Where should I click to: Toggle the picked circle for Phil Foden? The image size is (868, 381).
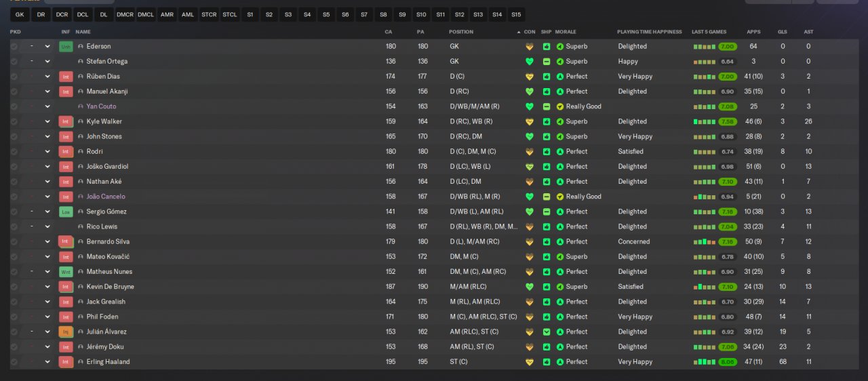14,317
